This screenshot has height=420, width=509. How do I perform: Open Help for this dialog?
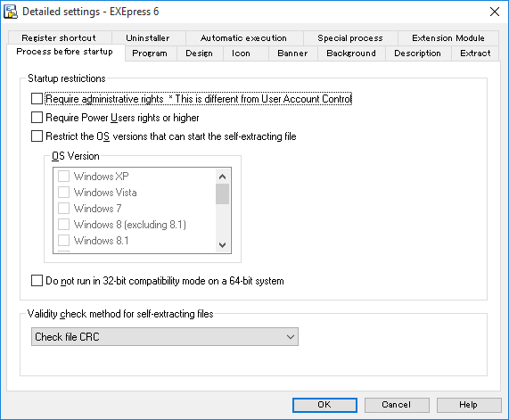(x=468, y=405)
